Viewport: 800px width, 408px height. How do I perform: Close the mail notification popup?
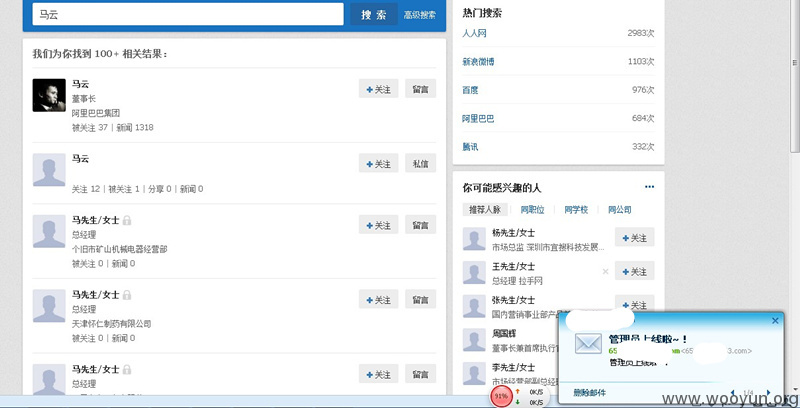pos(775,321)
